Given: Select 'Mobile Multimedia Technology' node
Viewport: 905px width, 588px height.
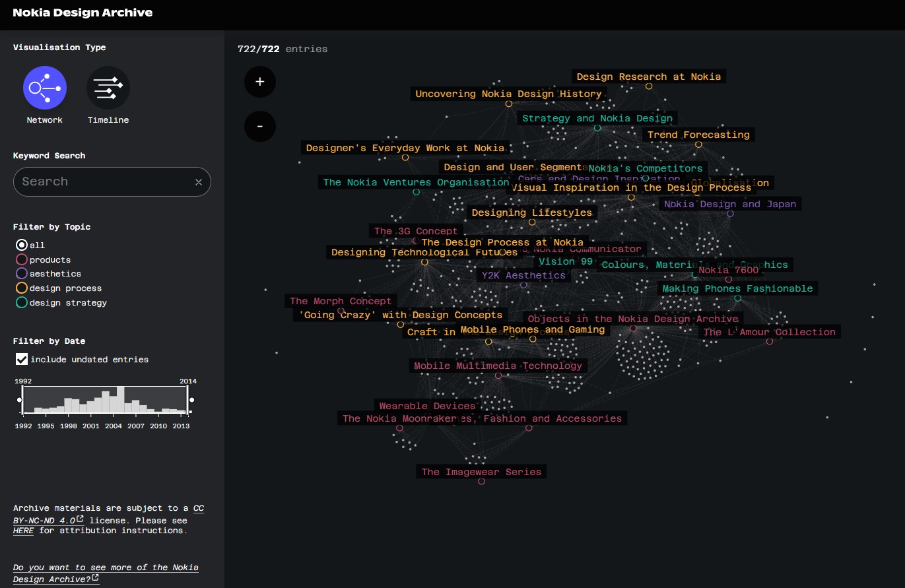Looking at the screenshot, I should click(498, 366).
